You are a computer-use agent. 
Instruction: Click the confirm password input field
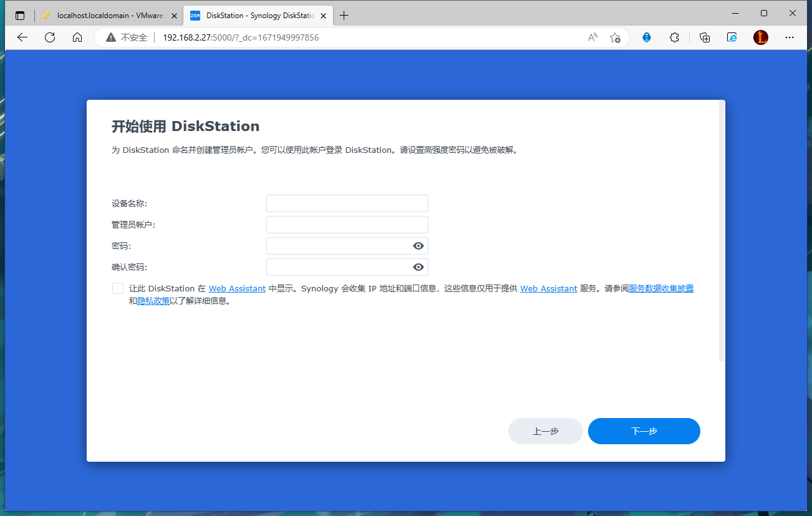(347, 267)
